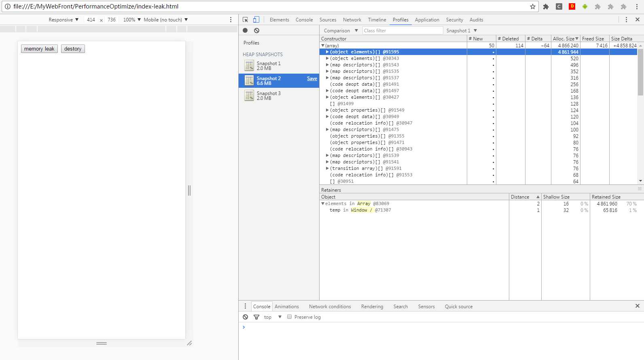Click the Save link for Snapshot 2
The image size is (644, 360).
312,78
